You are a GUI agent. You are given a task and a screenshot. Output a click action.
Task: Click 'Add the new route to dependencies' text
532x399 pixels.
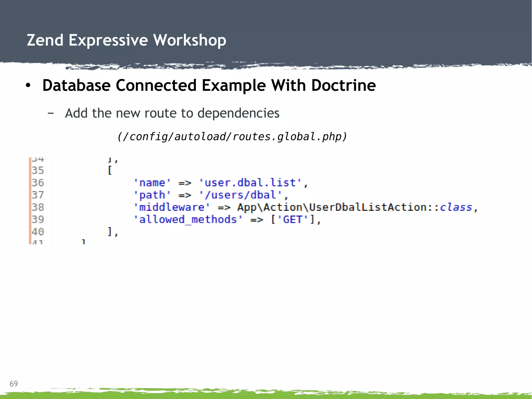point(172,113)
